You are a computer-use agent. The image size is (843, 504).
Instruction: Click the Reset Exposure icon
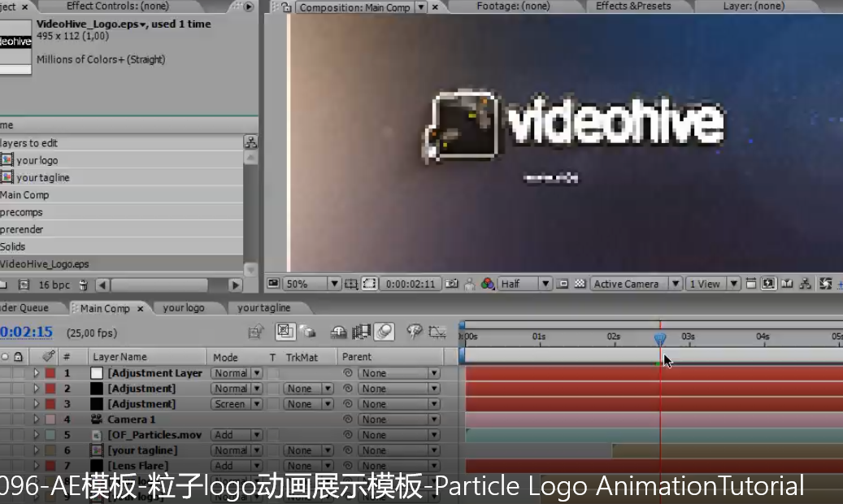[826, 284]
